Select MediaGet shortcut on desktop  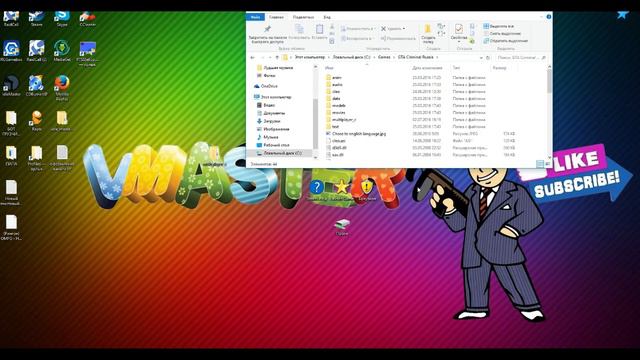pos(62,51)
